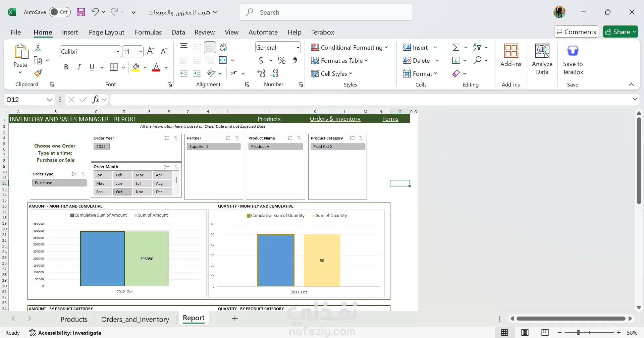Follow the Products link in header
The width and height of the screenshot is (644, 338).
(269, 119)
